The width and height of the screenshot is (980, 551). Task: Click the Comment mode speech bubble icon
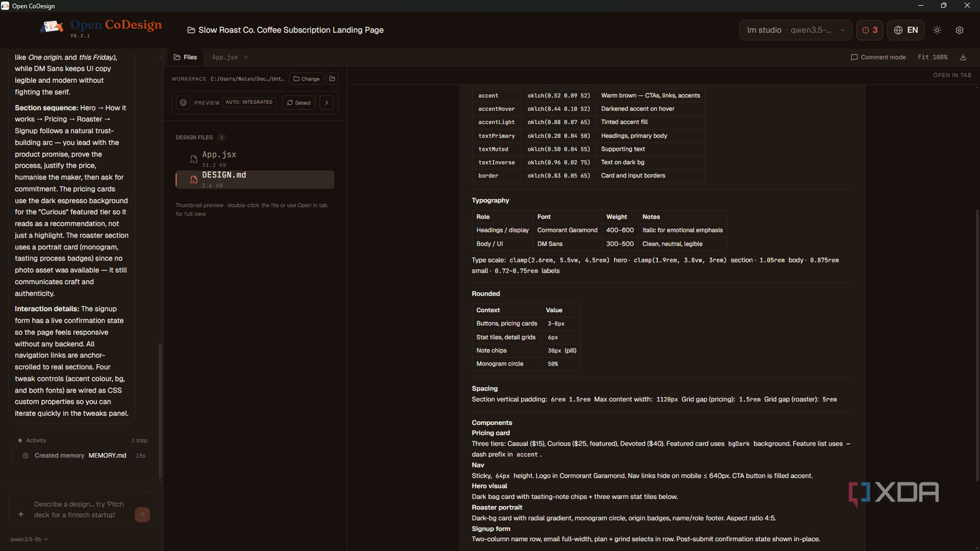coord(854,57)
